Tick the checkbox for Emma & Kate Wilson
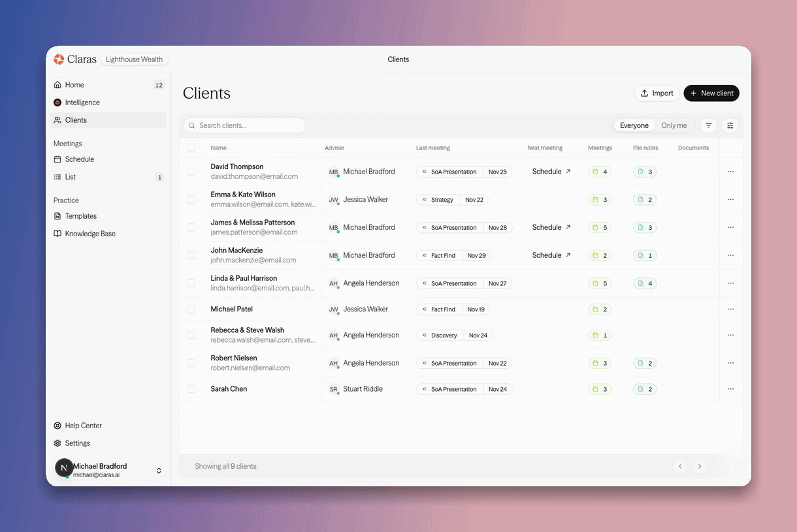 click(191, 200)
